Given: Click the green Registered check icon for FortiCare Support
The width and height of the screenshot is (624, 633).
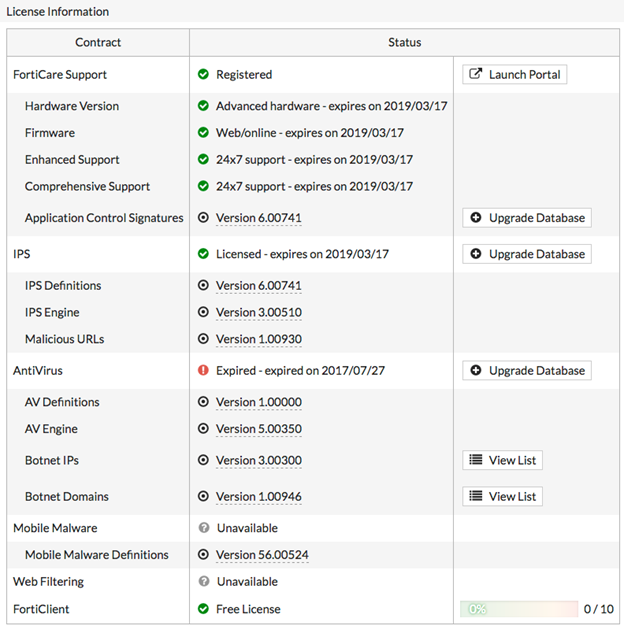Looking at the screenshot, I should tap(203, 75).
